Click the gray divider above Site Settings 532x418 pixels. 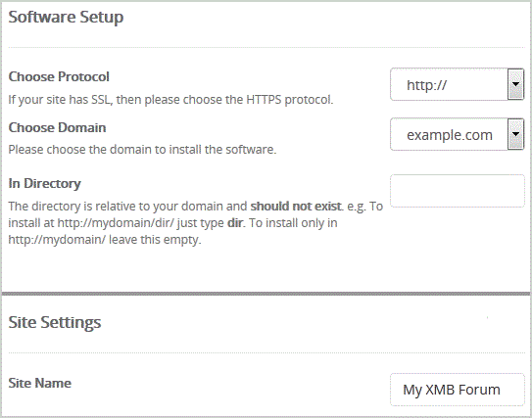pyautogui.click(x=266, y=294)
